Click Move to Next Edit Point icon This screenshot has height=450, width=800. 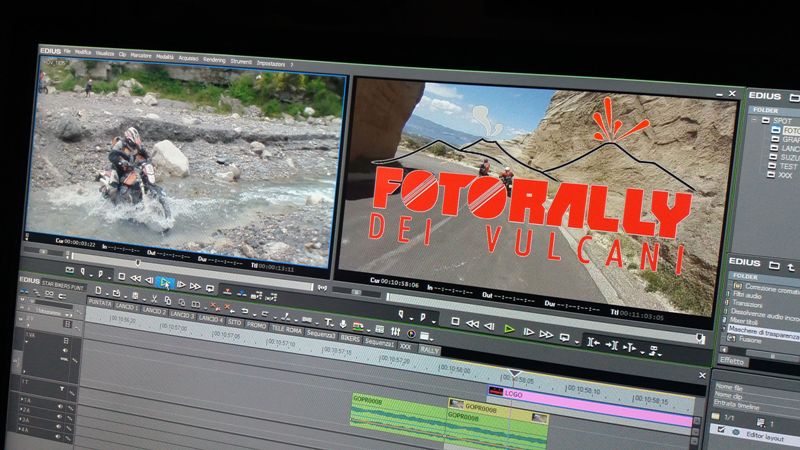point(612,345)
